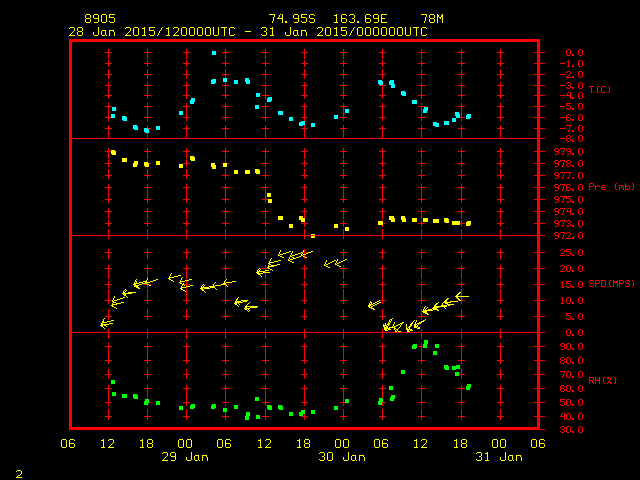
Task: Click the last "06" hour label
Action: (x=538, y=444)
